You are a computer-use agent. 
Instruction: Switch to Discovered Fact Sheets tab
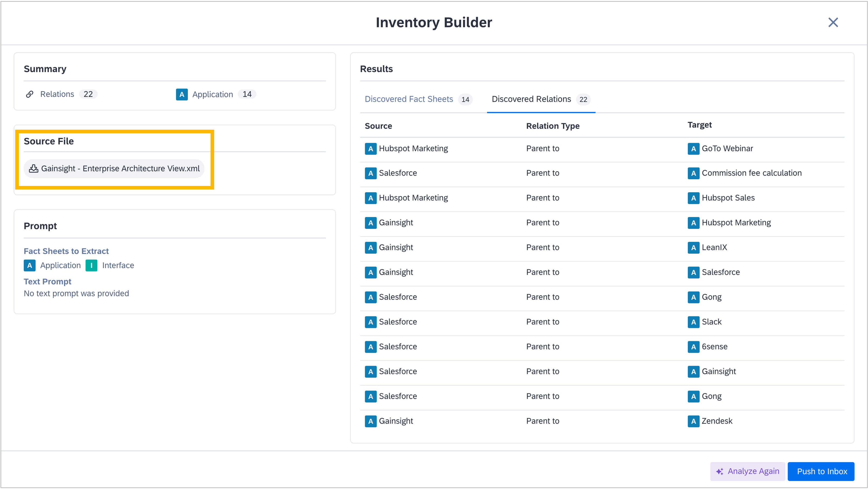419,99
